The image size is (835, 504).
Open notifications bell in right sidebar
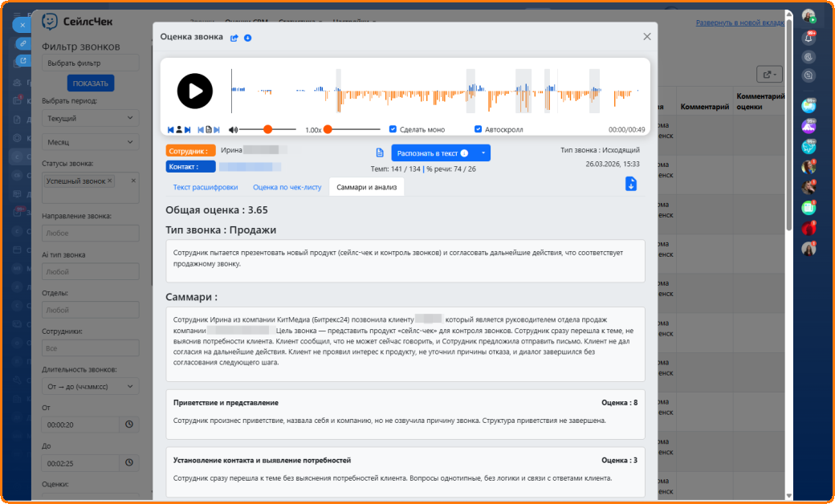coord(809,37)
